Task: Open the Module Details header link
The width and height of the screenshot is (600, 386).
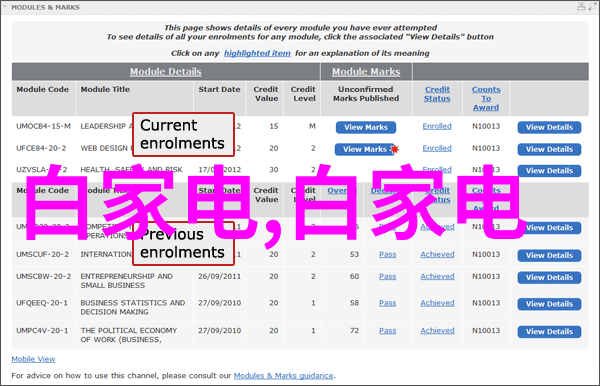Action: [166, 72]
